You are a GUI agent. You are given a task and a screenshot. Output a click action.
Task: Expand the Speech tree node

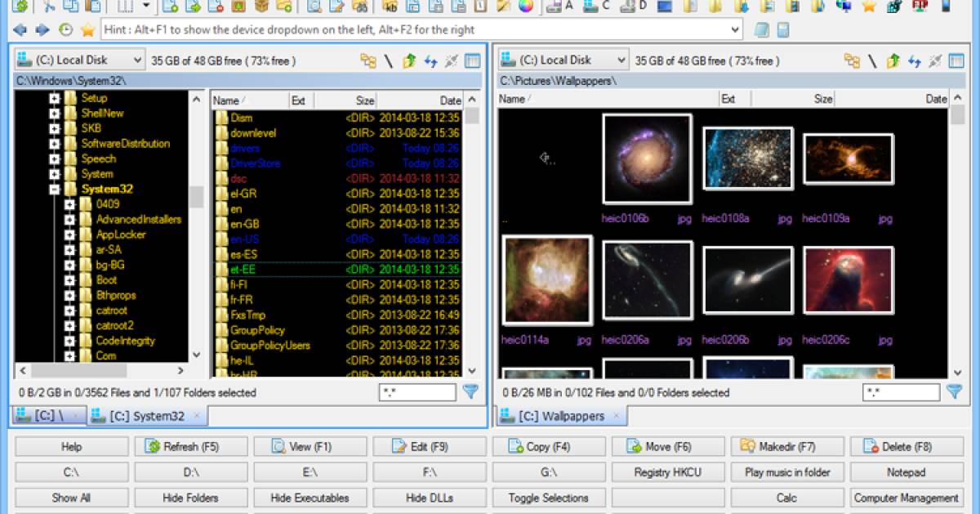(55, 159)
